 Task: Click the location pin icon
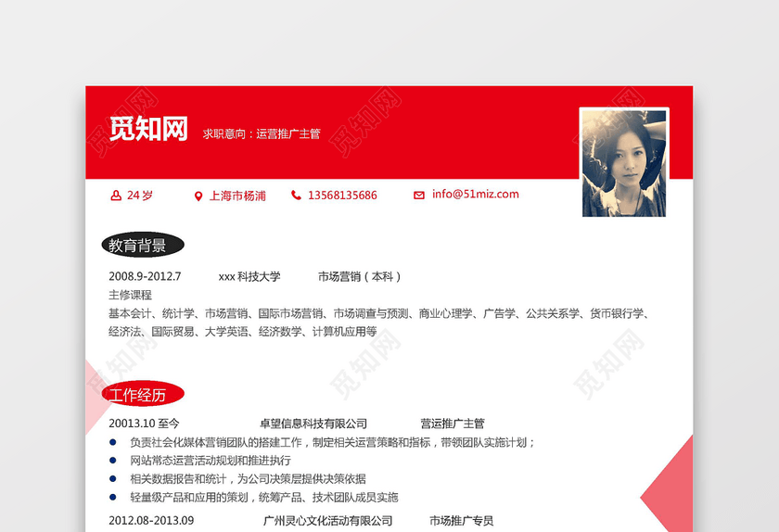coord(198,196)
